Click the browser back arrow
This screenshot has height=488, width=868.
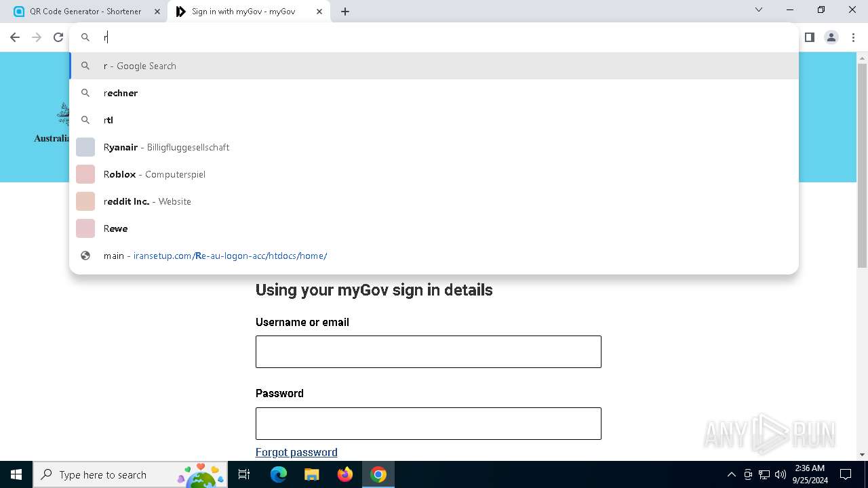click(x=15, y=37)
